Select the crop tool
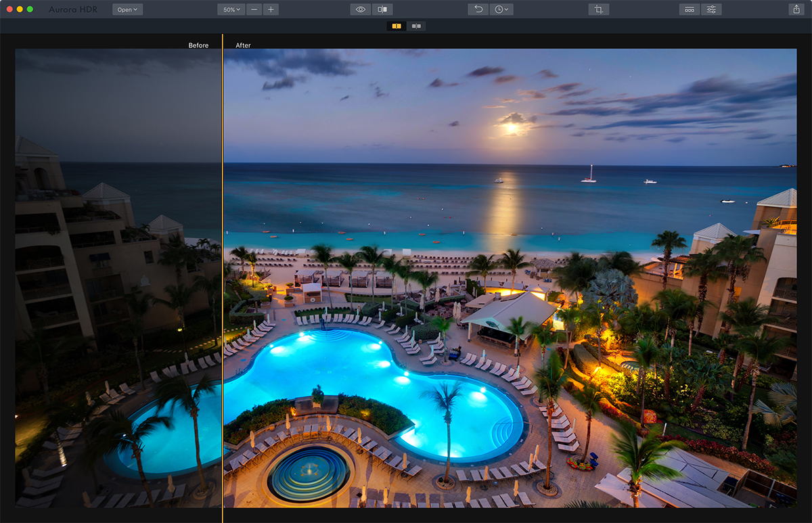The height and width of the screenshot is (523, 812). 598,9
